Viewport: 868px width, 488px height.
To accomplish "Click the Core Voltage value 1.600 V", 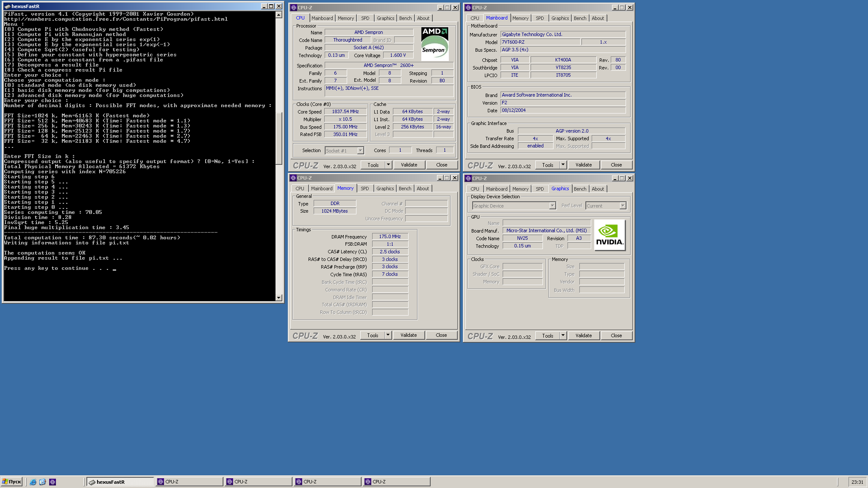I will tap(398, 55).
